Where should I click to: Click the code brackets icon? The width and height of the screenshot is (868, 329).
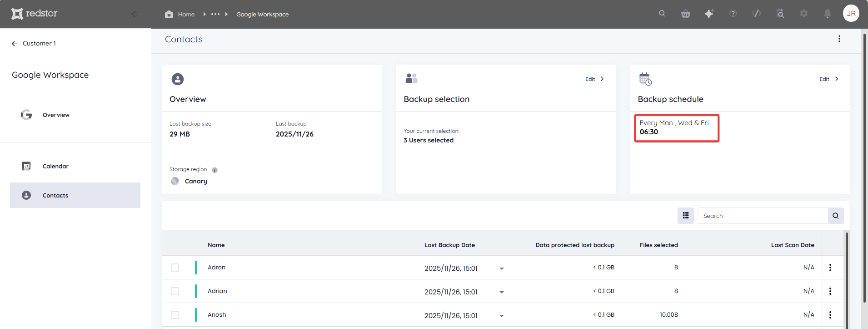pos(757,13)
